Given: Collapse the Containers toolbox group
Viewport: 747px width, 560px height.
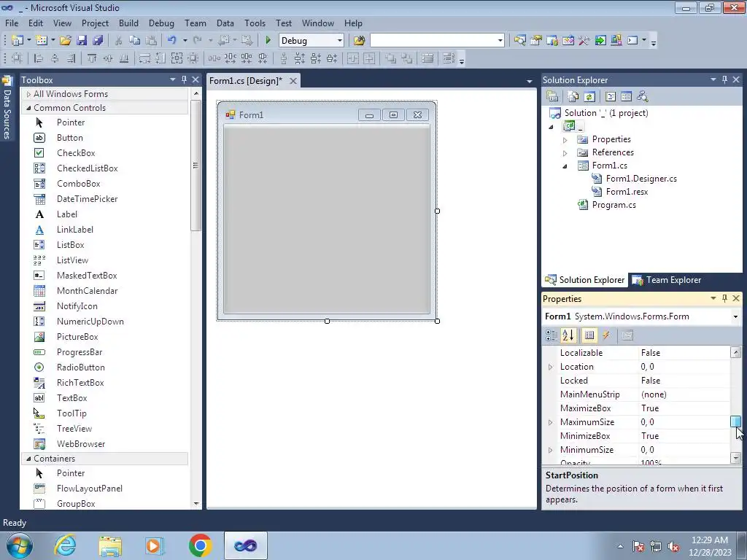Looking at the screenshot, I should pyautogui.click(x=28, y=459).
